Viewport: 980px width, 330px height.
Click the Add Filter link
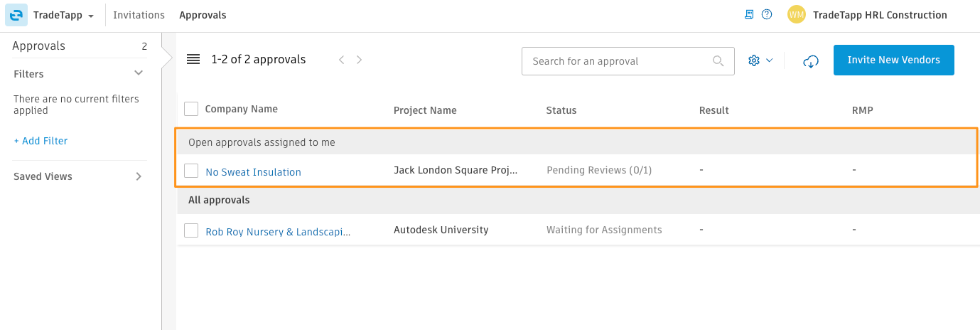point(41,141)
